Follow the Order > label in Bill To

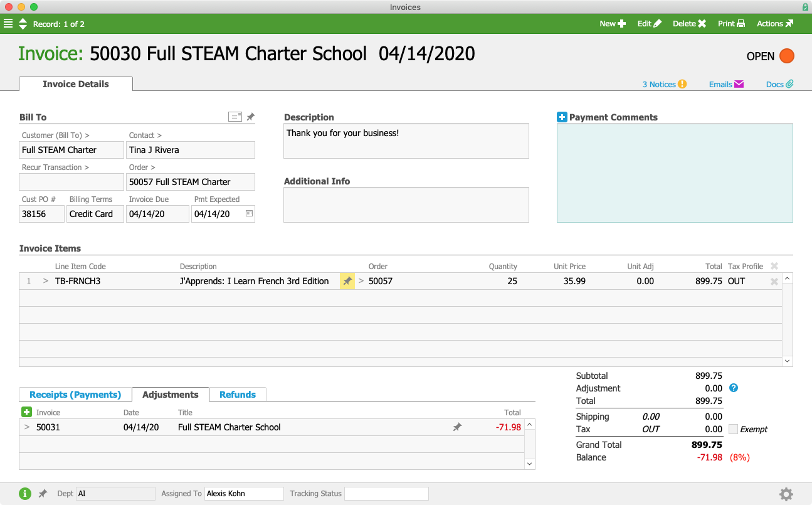click(142, 167)
